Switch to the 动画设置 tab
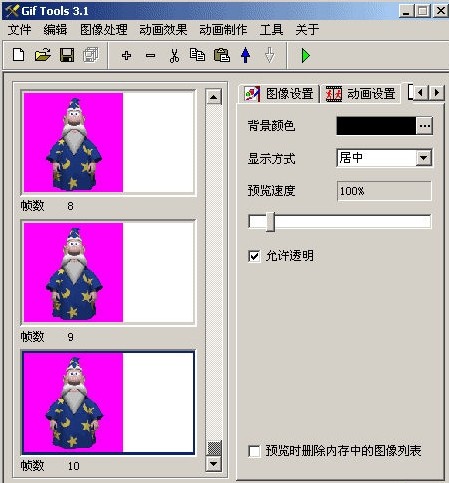 [360, 94]
